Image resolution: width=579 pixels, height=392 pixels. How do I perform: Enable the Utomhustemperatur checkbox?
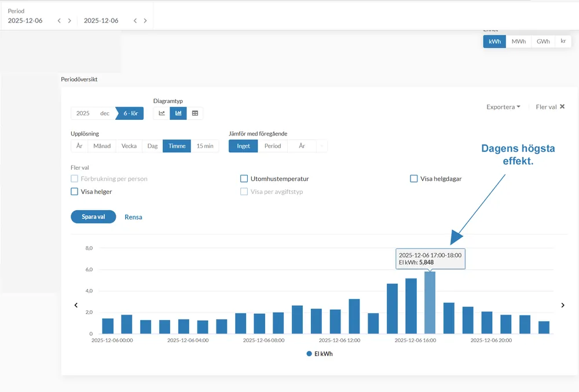[244, 179]
